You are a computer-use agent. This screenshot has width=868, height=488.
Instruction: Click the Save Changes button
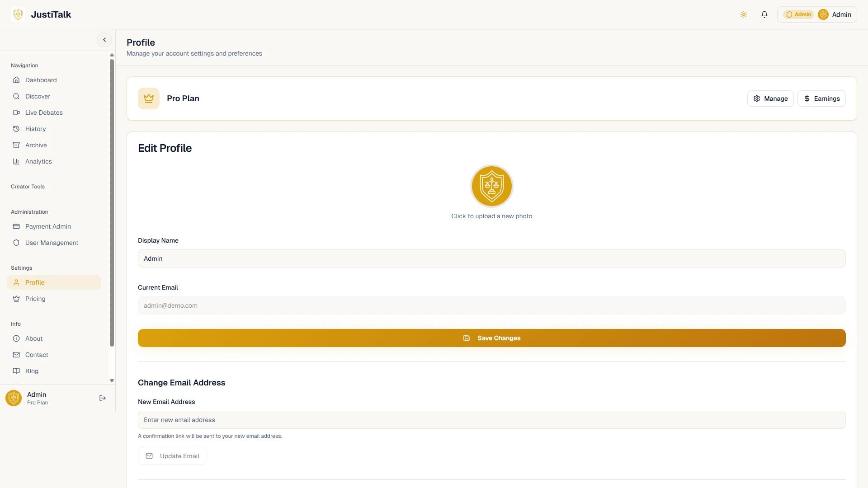pos(492,338)
